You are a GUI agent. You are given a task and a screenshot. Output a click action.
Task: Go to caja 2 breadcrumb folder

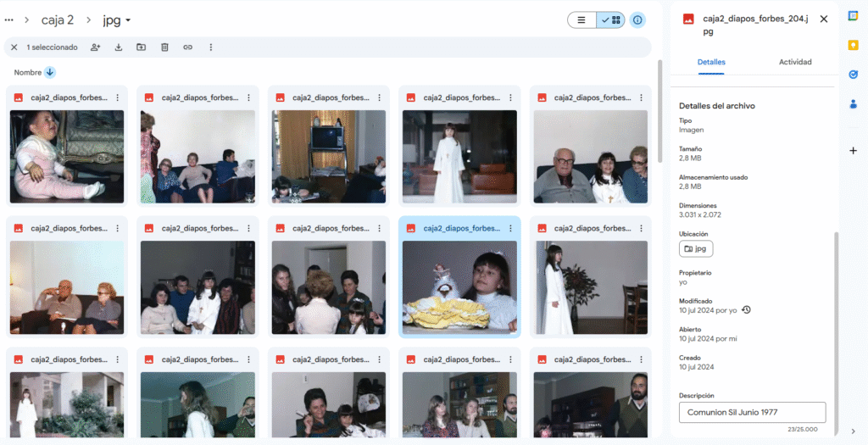[x=58, y=20]
